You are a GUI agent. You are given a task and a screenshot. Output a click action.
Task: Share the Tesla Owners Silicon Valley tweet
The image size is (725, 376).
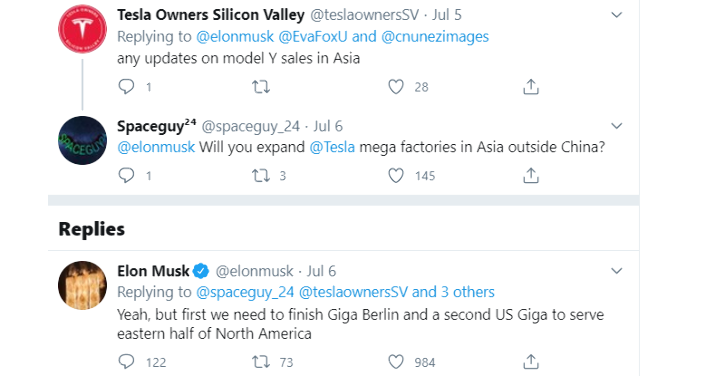coord(531,86)
